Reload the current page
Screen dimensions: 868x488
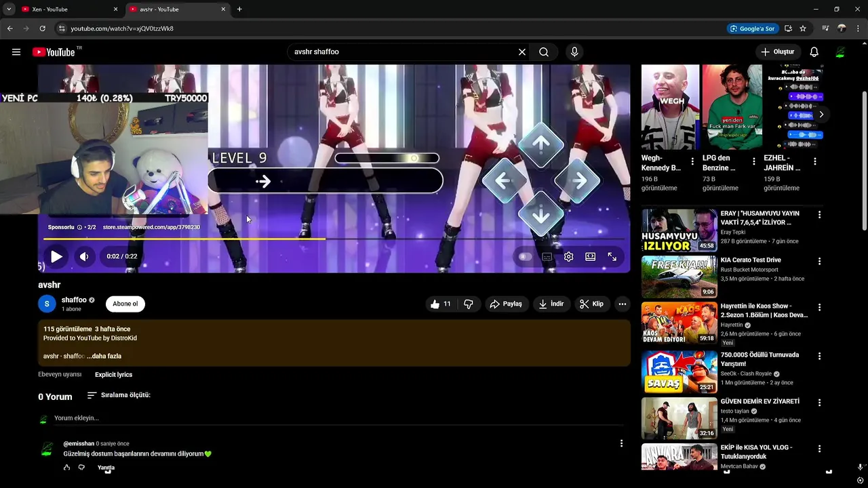pos(42,28)
